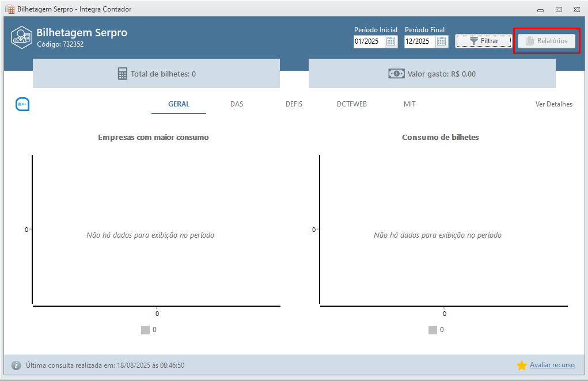Click the Total de bilhetes: 0 text
588x381 pixels.
pyautogui.click(x=163, y=74)
